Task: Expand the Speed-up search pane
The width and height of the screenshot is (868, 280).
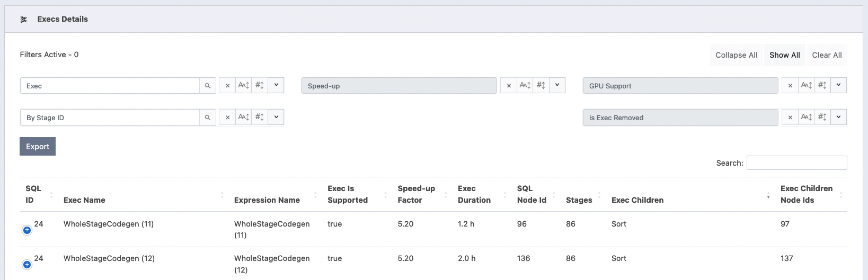Action: (x=557, y=85)
